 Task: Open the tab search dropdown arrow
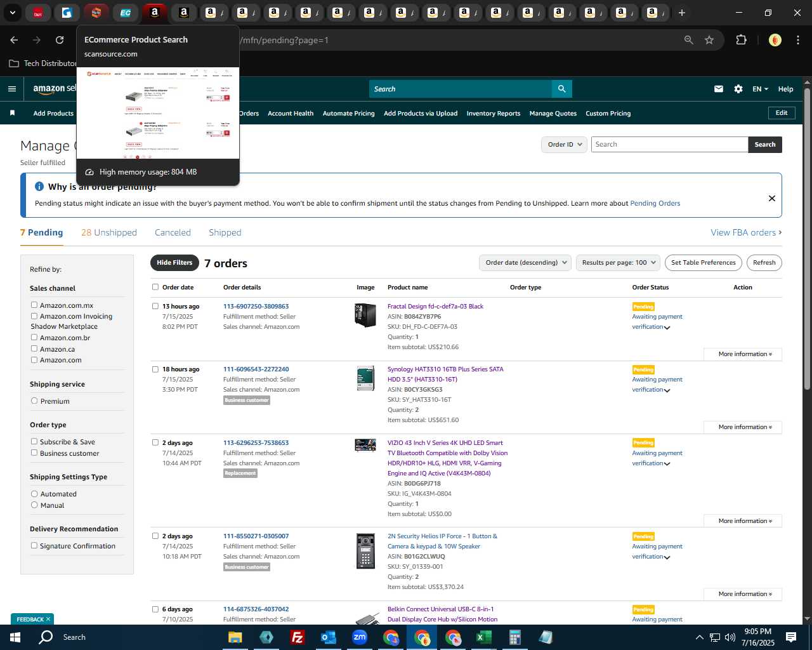click(x=13, y=13)
